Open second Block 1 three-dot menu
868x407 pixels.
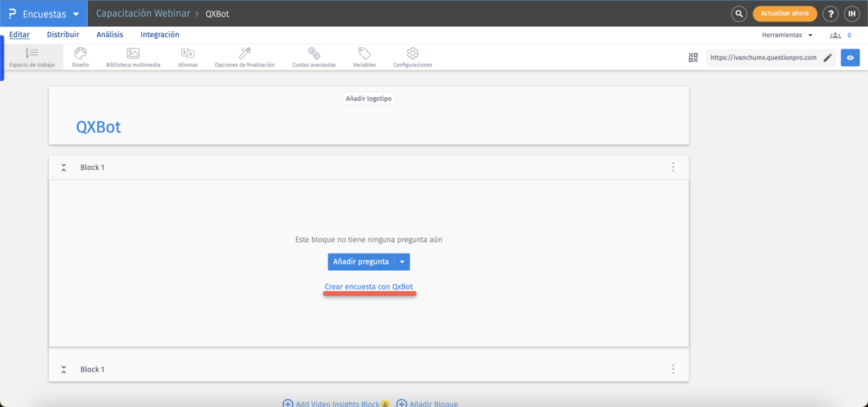pos(673,369)
